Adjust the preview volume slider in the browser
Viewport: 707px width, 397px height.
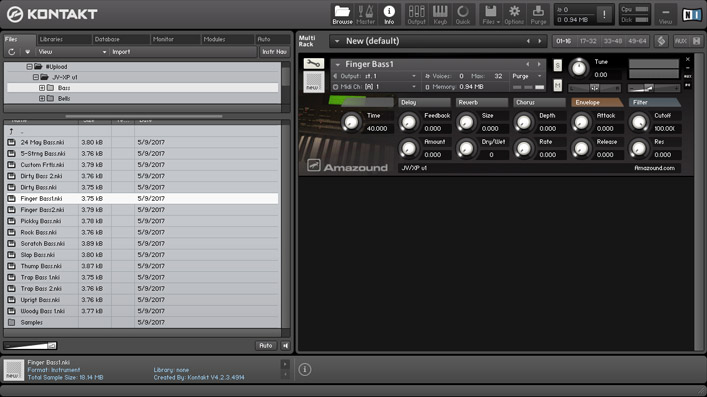coord(31,346)
